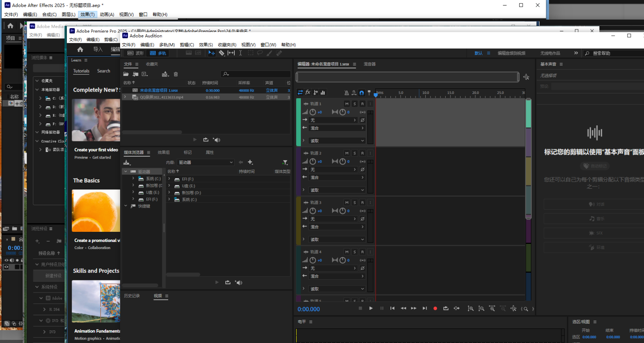The image size is (644, 343).
Task: Click the fx effects icon above tracks
Action: [308, 92]
